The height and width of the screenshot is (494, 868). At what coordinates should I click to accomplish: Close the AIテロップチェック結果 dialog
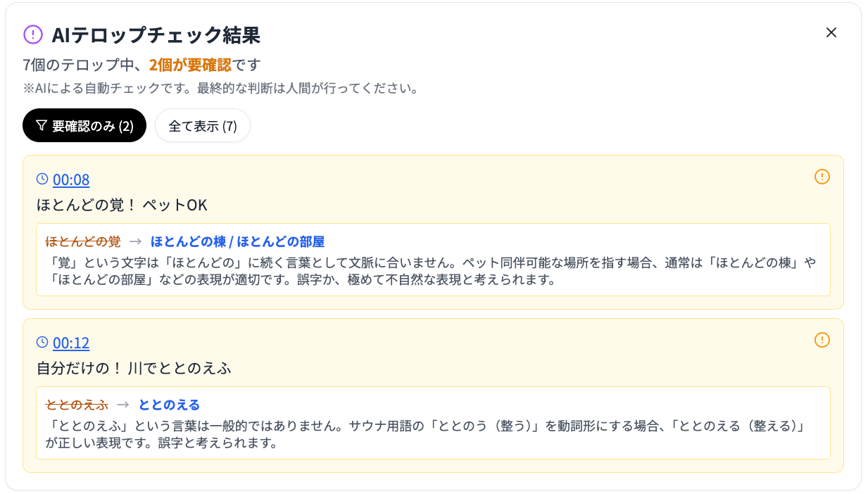click(831, 32)
